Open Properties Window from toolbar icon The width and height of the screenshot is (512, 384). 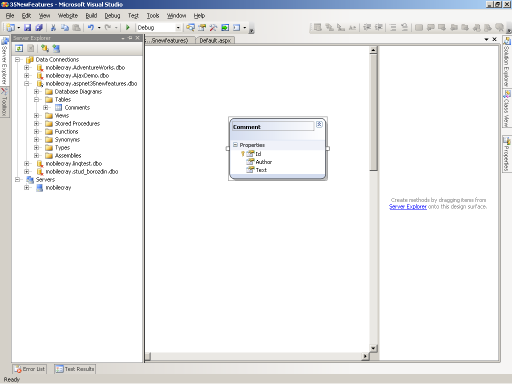pos(202,28)
